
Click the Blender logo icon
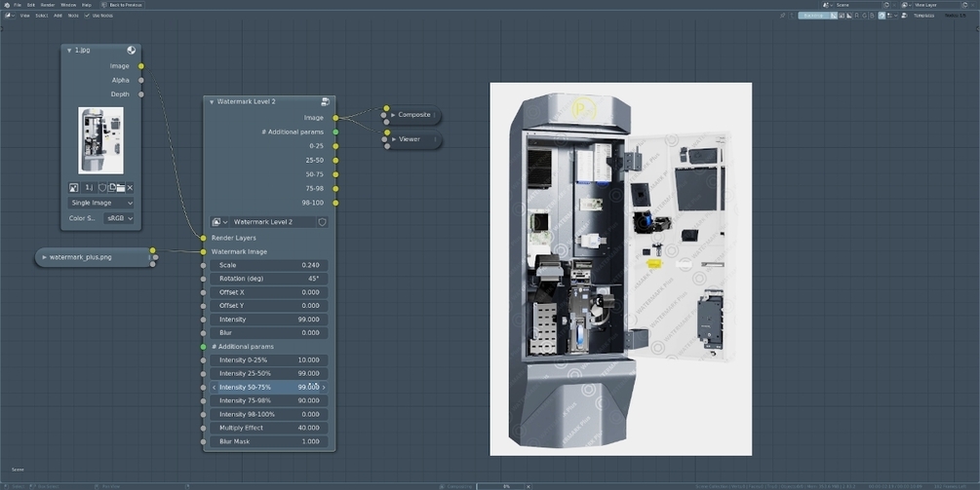[x=7, y=4]
